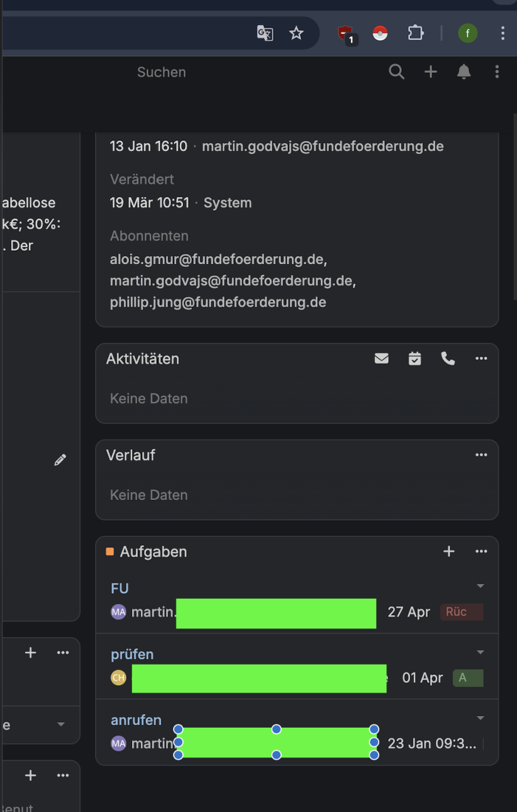This screenshot has width=517, height=812.
Task: Click the search magnifier icon
Action: click(x=396, y=72)
